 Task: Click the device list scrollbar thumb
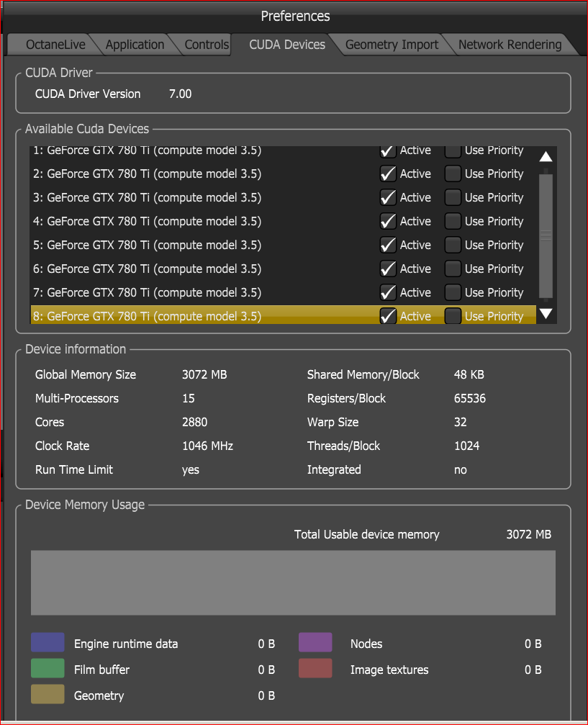click(x=546, y=235)
